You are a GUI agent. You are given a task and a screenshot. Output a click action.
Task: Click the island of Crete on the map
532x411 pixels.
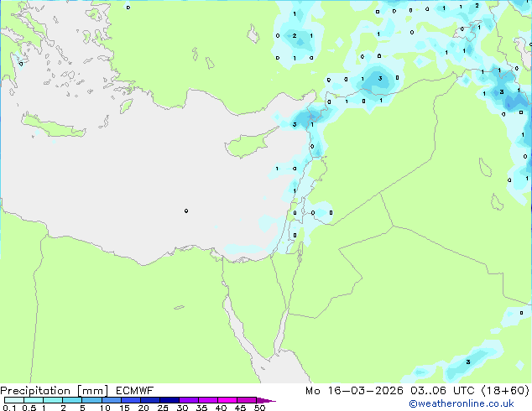coord(54,126)
